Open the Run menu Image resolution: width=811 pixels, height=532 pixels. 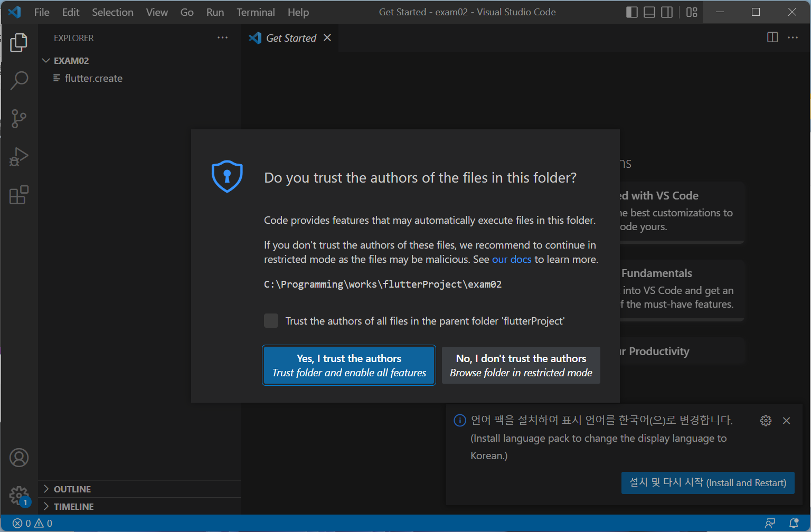(215, 12)
